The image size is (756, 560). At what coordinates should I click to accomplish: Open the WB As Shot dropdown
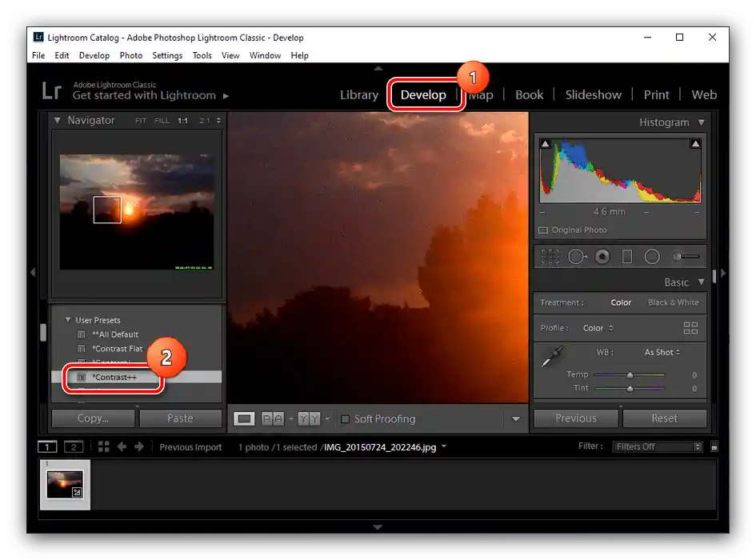[662, 352]
